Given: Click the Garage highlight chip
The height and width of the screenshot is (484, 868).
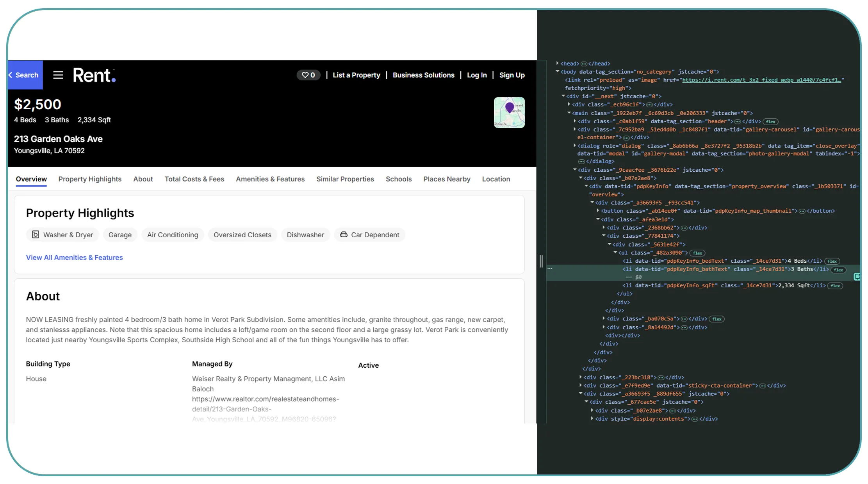Looking at the screenshot, I should [x=120, y=235].
